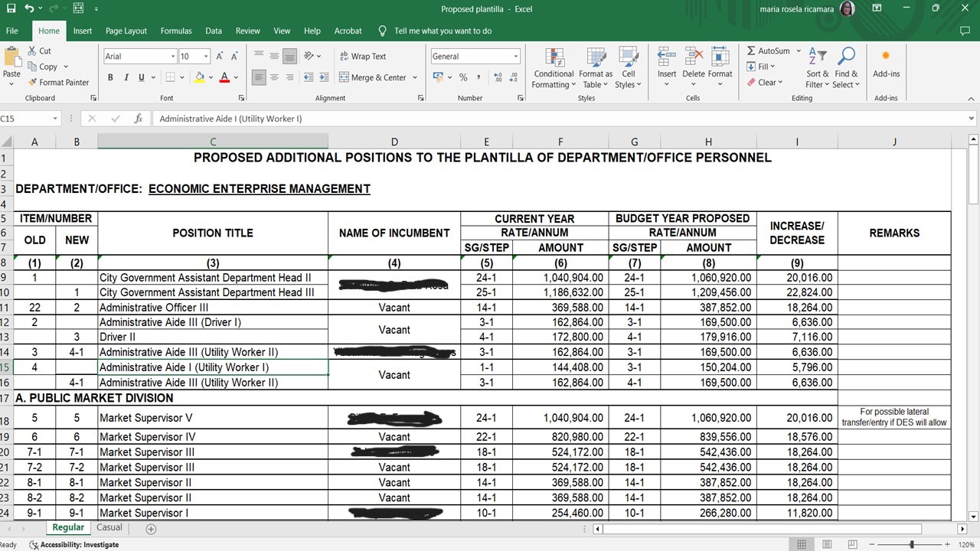
Task: Undo the last action
Action: point(29,9)
